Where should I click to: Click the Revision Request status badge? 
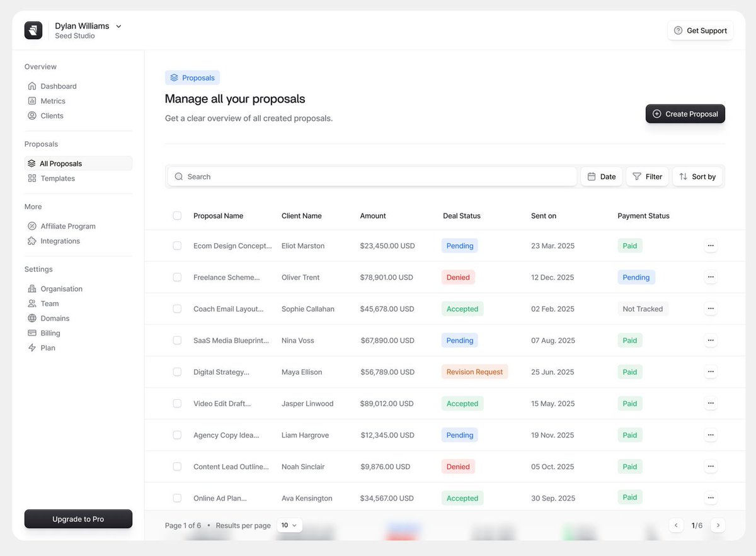[x=474, y=372]
